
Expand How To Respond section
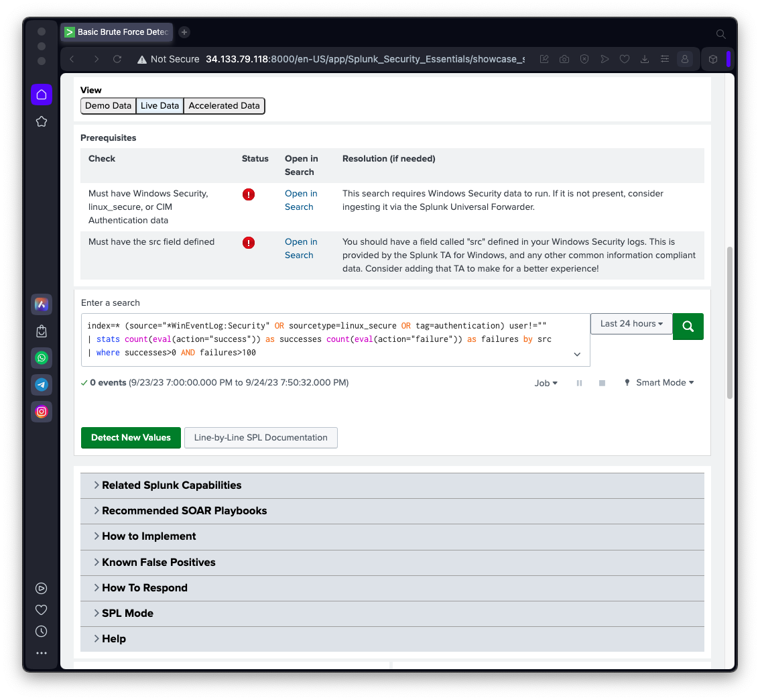[x=392, y=588]
